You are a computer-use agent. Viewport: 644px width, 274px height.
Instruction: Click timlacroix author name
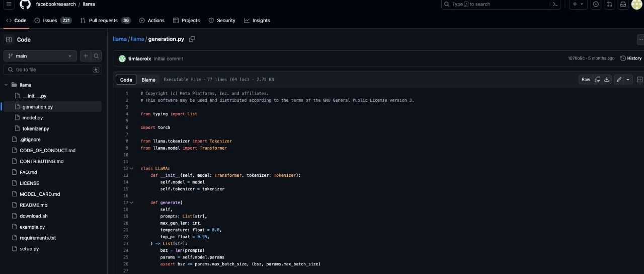coord(139,59)
